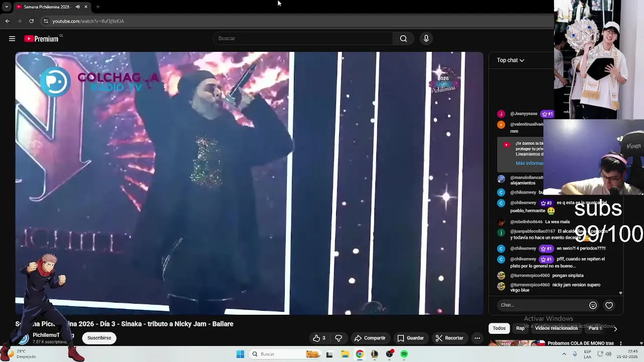
Task: Start voice search with the microphone icon
Action: click(x=426, y=38)
